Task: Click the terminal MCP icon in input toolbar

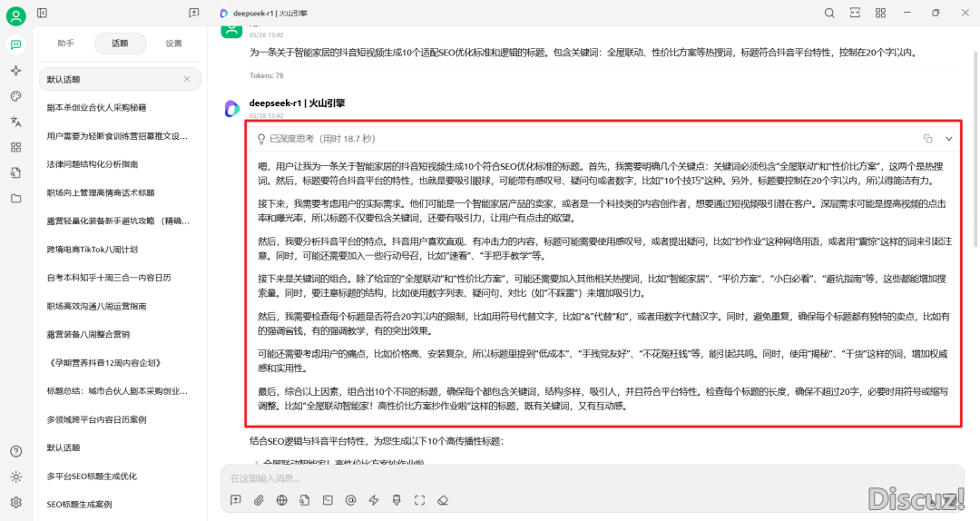Action: 328,500
